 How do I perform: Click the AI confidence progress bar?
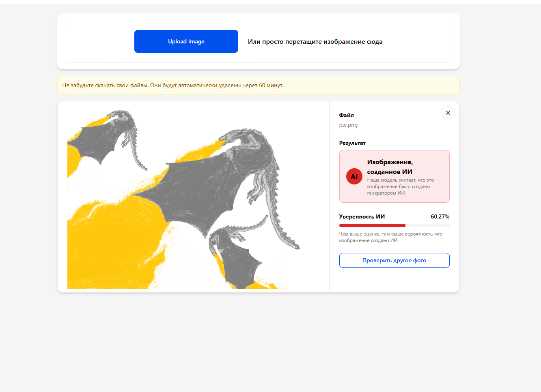(x=394, y=225)
